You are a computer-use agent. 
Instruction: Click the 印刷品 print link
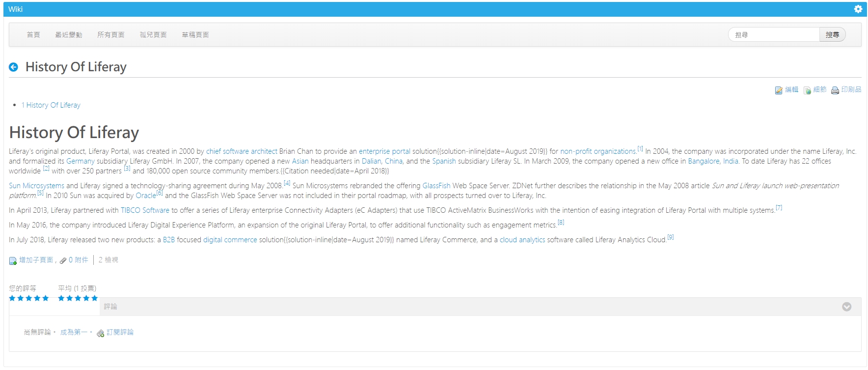[851, 89]
